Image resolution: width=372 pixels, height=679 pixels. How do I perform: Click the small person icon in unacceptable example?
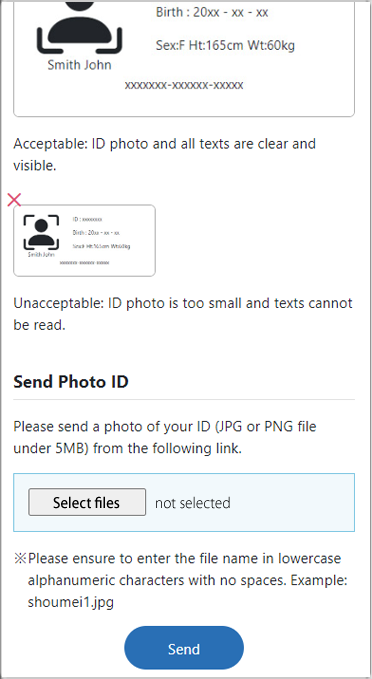(x=41, y=232)
